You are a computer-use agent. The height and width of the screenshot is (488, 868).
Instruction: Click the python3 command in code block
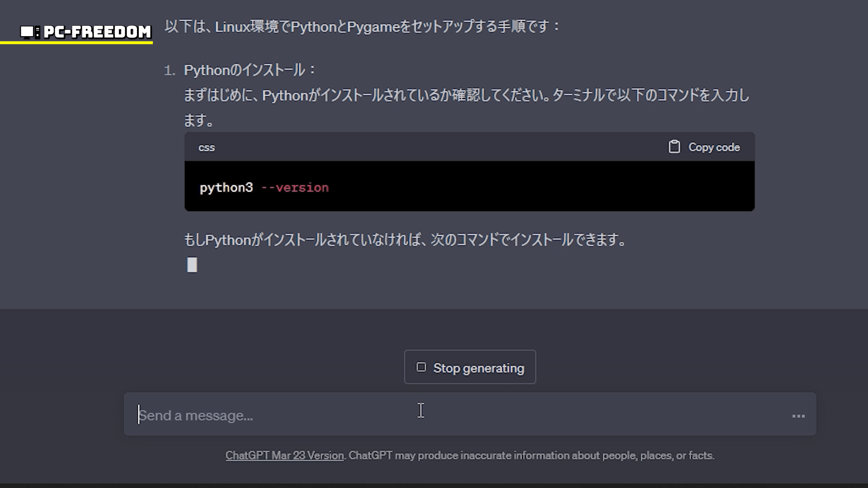tap(226, 188)
